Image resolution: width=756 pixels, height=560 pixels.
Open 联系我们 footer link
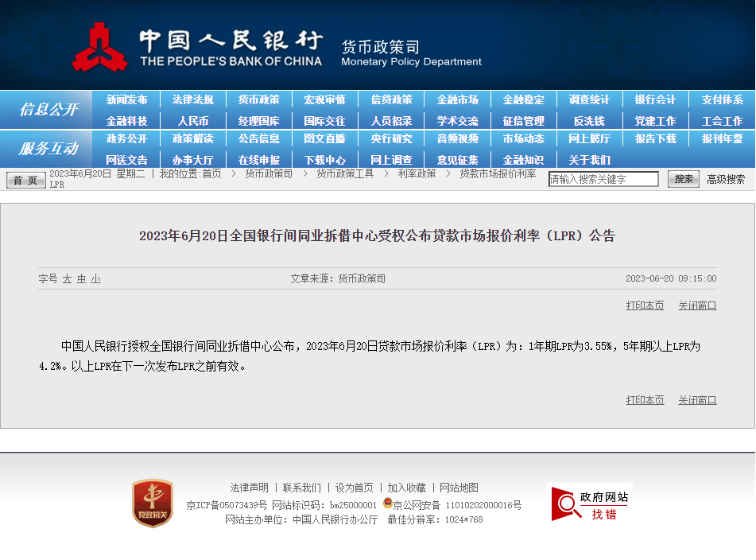[x=302, y=488]
